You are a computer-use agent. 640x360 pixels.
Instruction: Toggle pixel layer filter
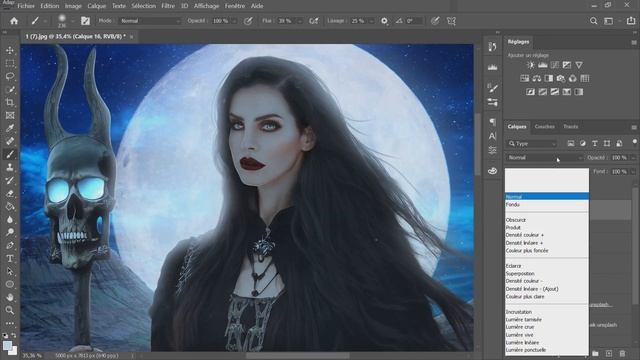coord(571,143)
